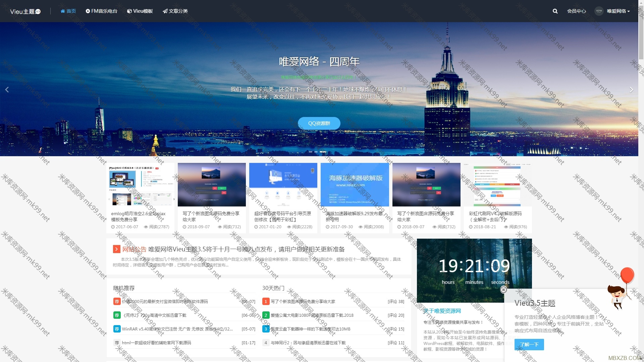Click gray 荐 badge for html辅助官网
The width and height of the screenshot is (644, 362).
[x=117, y=343]
